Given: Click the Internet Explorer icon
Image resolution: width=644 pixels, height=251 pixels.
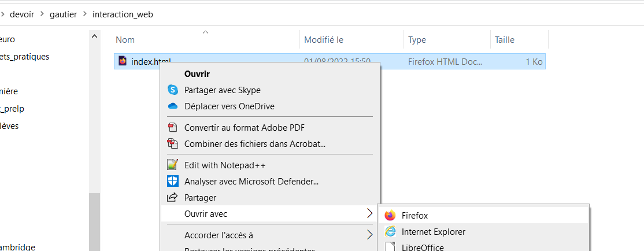Looking at the screenshot, I should click(390, 231).
